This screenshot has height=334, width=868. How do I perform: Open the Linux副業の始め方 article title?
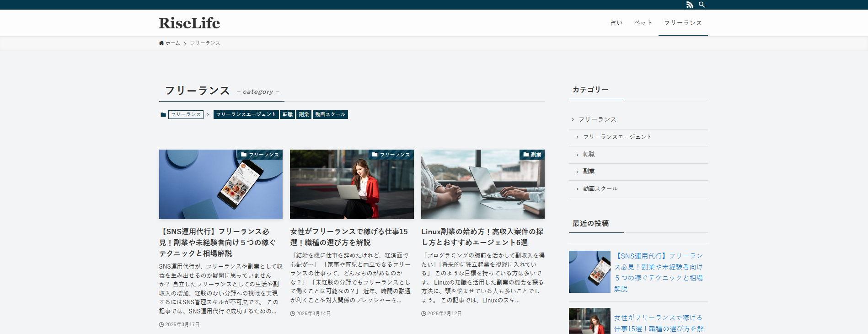[x=482, y=237]
